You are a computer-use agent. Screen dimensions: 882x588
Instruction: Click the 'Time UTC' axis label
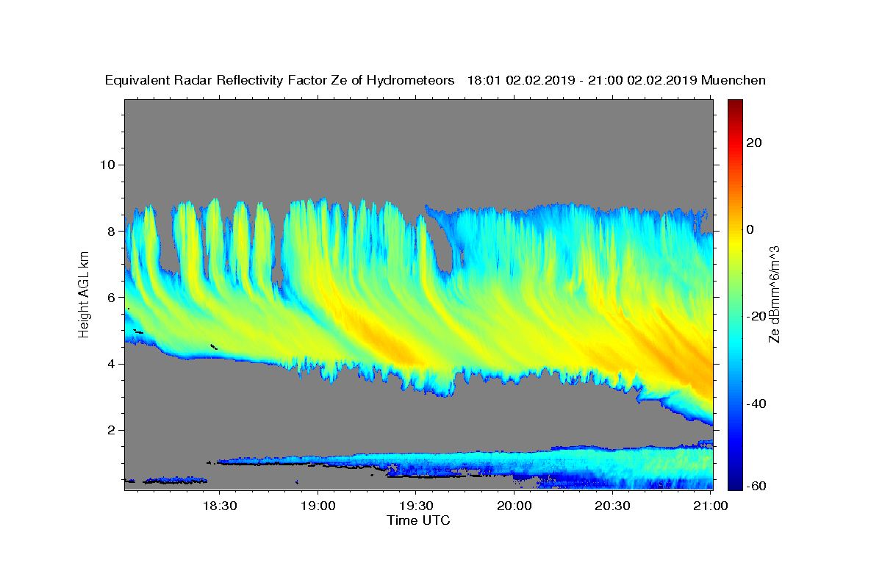click(x=418, y=520)
